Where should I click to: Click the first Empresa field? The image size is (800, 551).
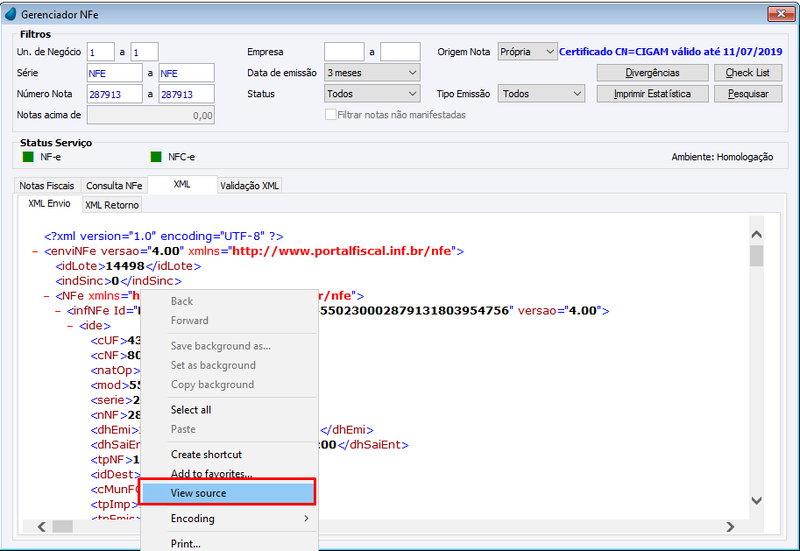[344, 52]
